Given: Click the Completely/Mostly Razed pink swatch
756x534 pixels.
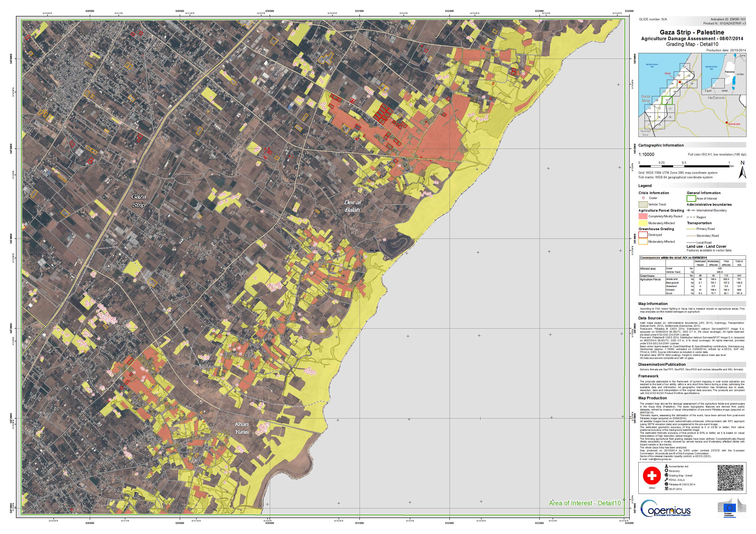Looking at the screenshot, I should 643,216.
